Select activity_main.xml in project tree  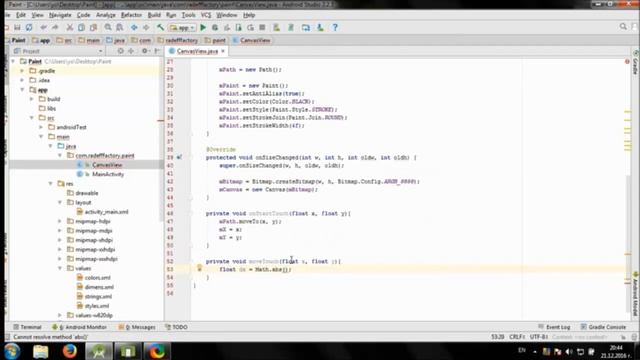click(107, 212)
